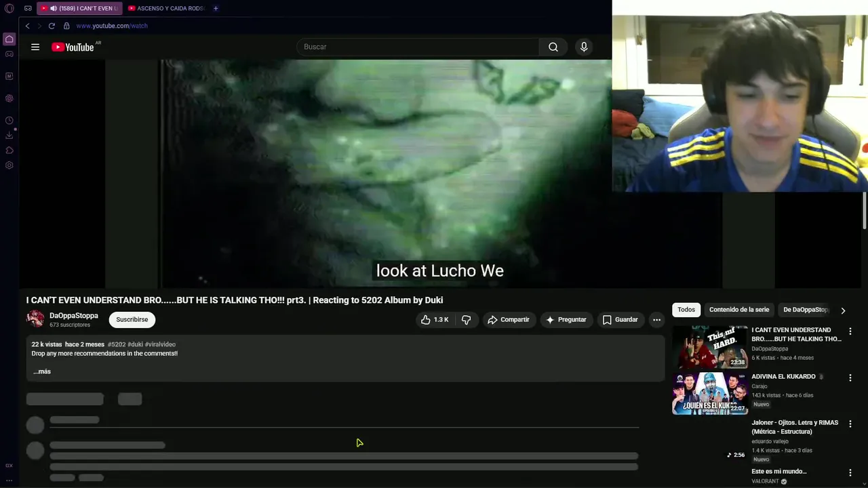Switch to the ASCENSO Y CAIDA tab
The image size is (868, 488).
166,8
